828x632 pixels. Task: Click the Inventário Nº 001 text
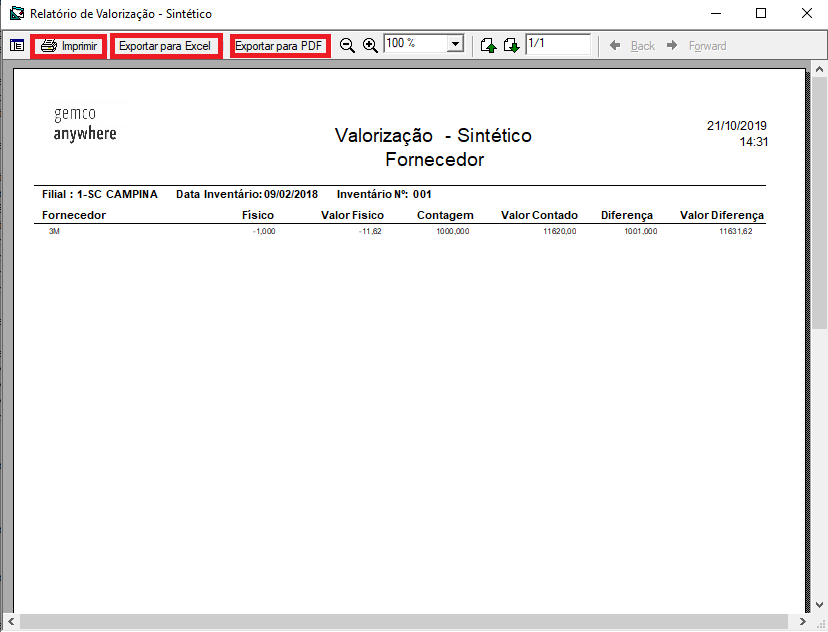(x=384, y=194)
